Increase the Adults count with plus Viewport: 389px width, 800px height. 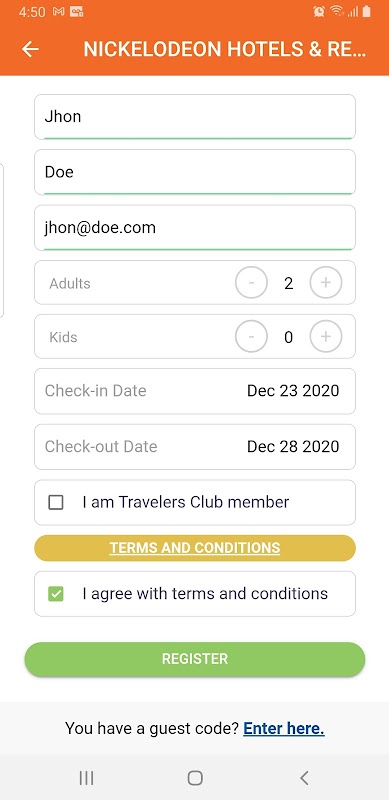click(x=326, y=282)
